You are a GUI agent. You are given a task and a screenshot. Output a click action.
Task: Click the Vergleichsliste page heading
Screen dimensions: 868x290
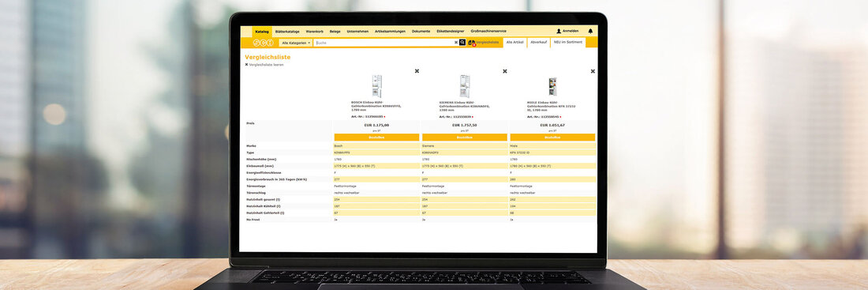pos(268,57)
